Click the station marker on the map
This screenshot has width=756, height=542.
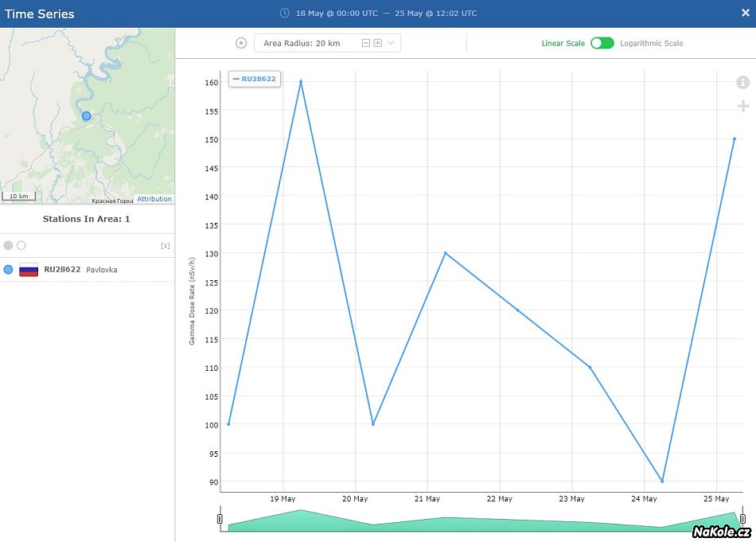coord(87,115)
